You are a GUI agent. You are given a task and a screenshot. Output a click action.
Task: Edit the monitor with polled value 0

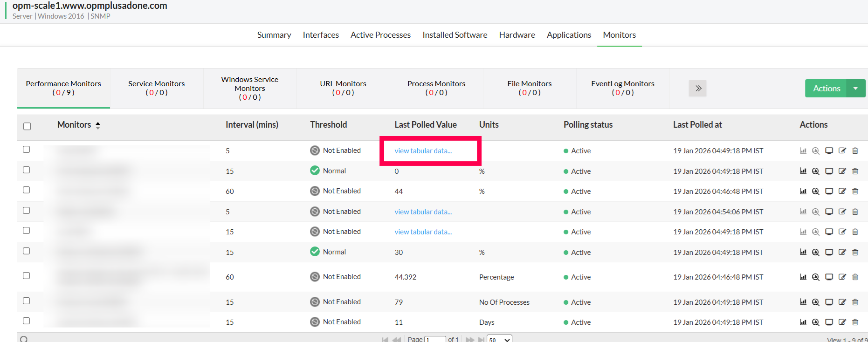842,171
